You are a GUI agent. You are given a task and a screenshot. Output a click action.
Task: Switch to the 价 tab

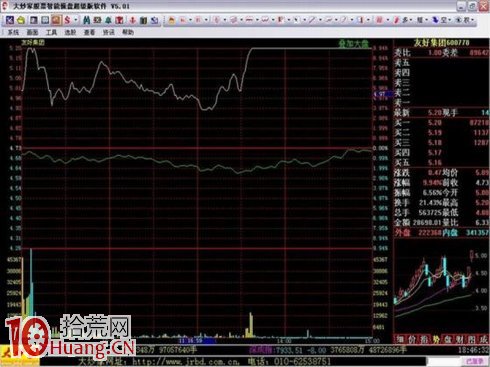(412, 339)
